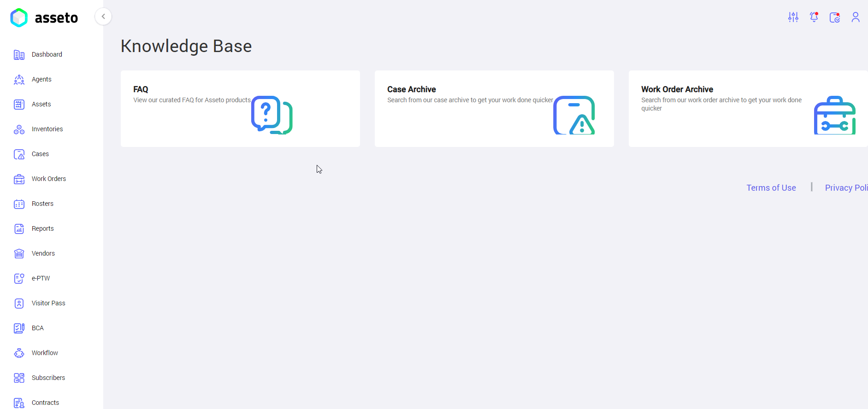Open the user profile icon

coord(856,17)
